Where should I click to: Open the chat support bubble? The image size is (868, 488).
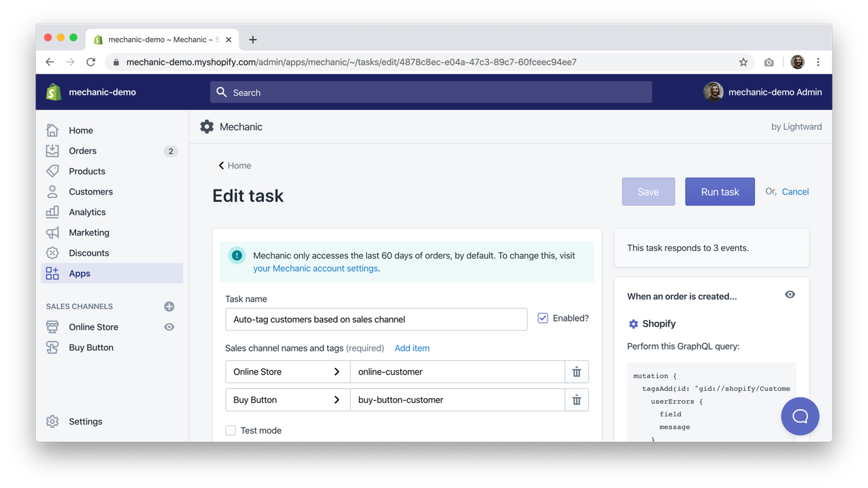(800, 416)
